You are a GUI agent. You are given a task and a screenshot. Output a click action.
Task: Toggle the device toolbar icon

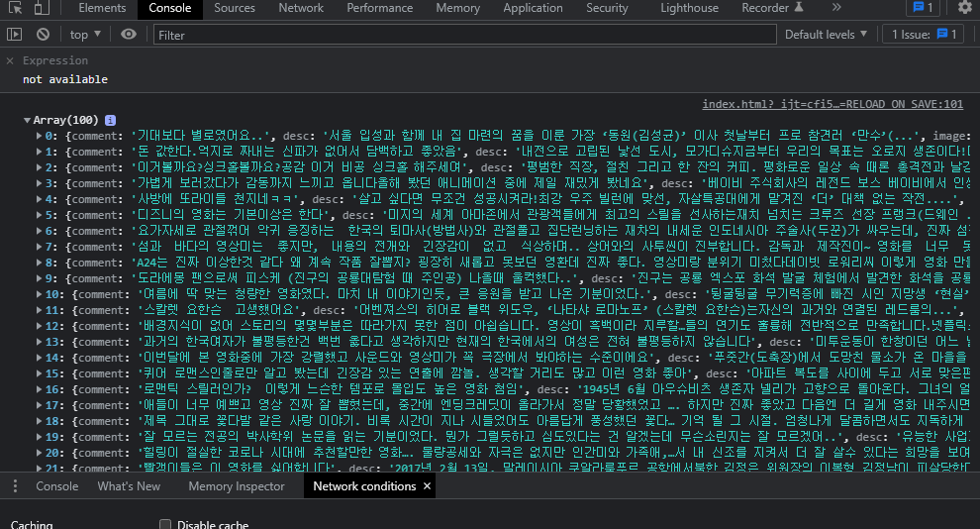42,8
